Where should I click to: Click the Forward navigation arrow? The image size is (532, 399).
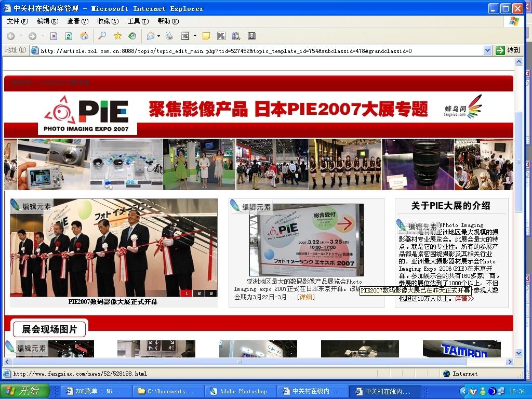(33, 36)
